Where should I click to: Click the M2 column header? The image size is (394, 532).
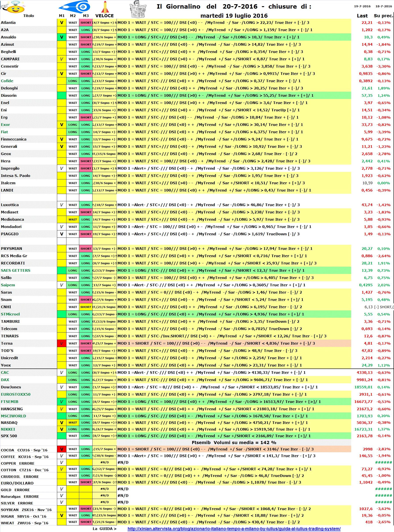tap(73, 16)
